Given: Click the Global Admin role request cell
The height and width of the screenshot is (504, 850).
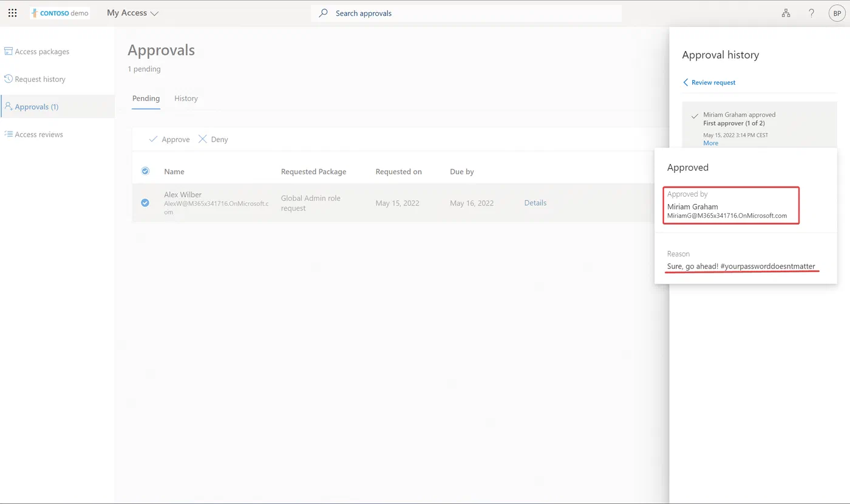Looking at the screenshot, I should 311,203.
